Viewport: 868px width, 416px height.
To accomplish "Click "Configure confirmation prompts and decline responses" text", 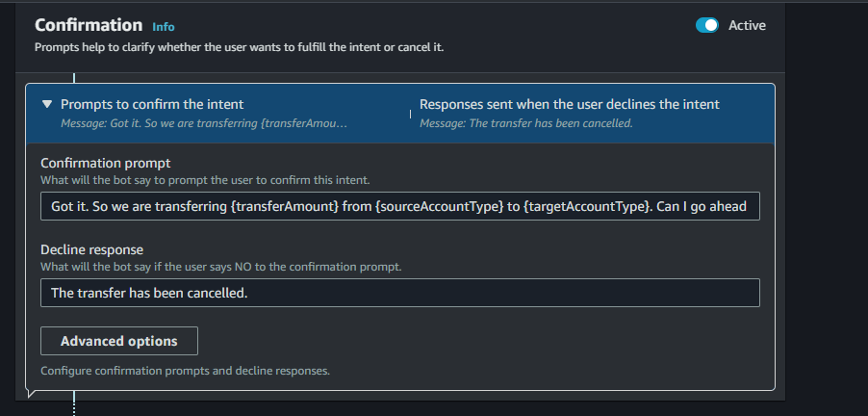I will pos(185,371).
